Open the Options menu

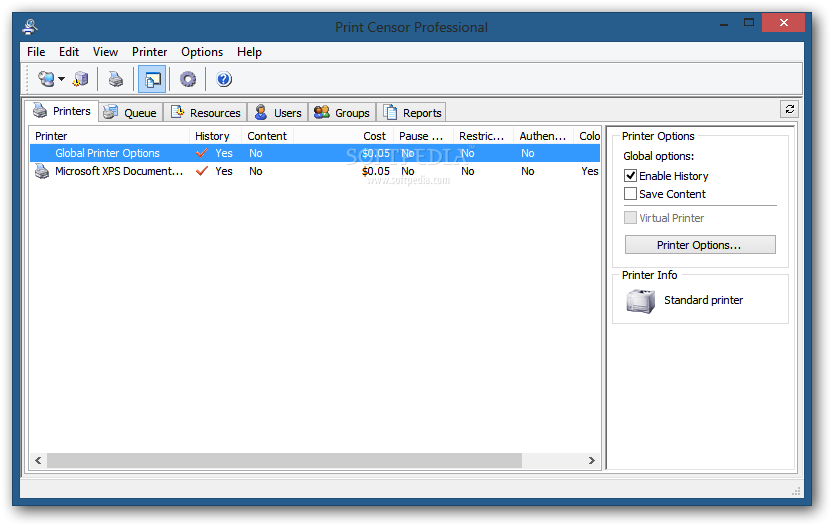click(202, 52)
